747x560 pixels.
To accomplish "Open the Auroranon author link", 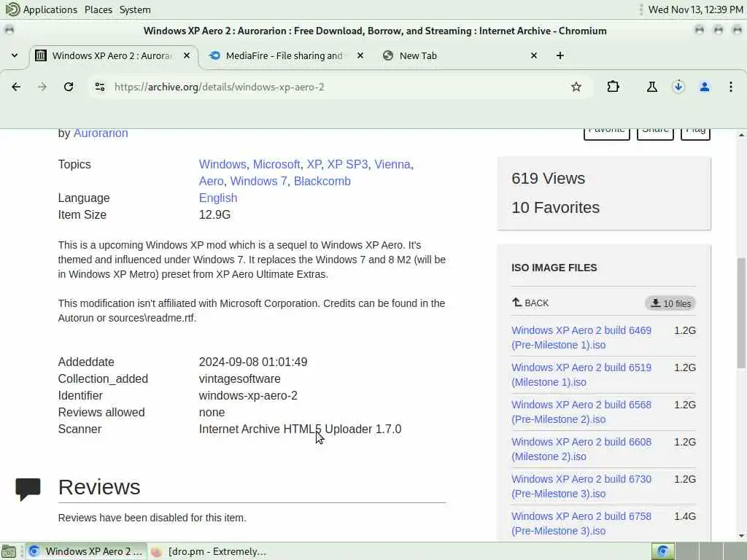I will tap(101, 133).
